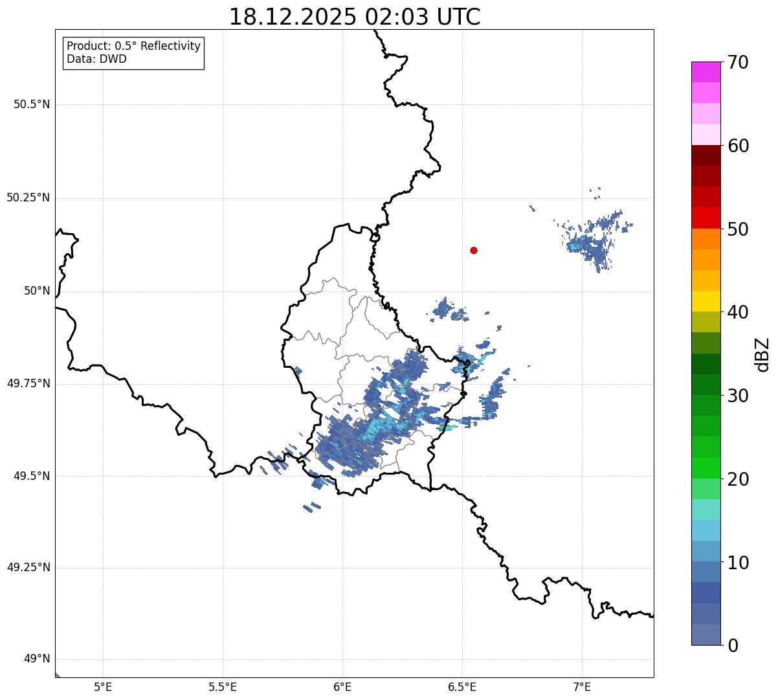Pick the dark maroon swatch just below 60 dBZ
The height and width of the screenshot is (700, 778).
[x=706, y=155]
